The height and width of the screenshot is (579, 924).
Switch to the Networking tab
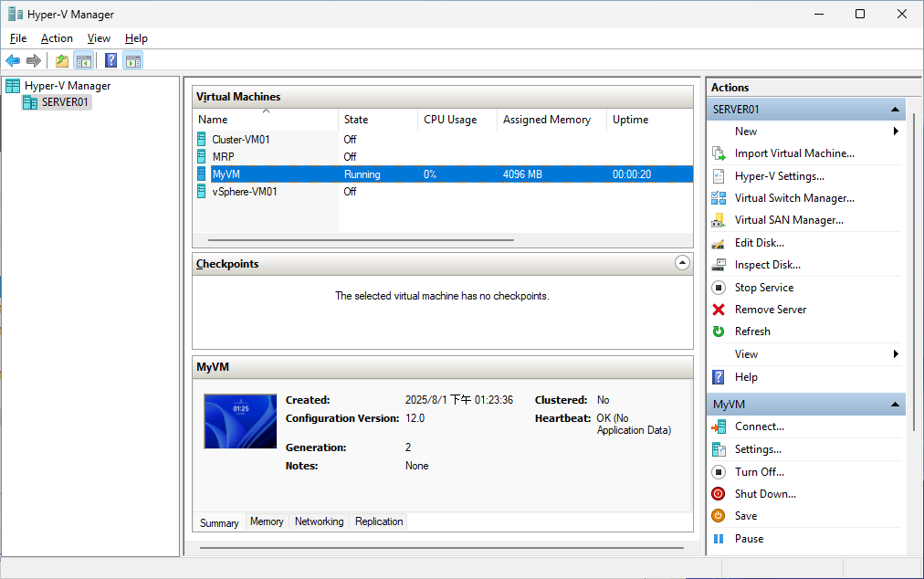319,521
